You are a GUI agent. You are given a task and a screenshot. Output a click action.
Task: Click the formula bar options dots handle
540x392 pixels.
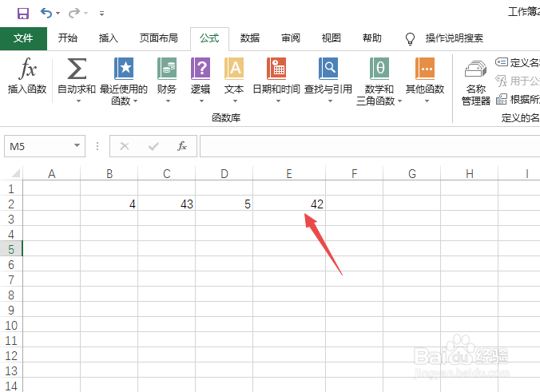point(97,146)
